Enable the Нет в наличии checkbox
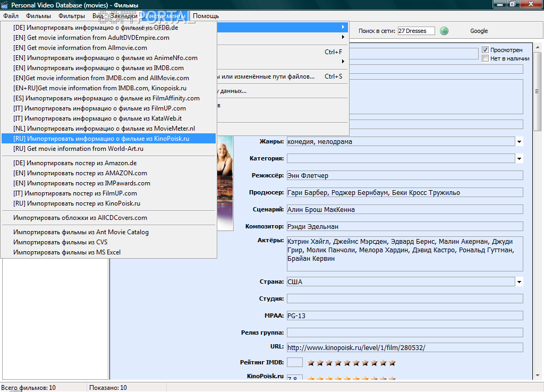This screenshot has width=544, height=392. click(486, 58)
